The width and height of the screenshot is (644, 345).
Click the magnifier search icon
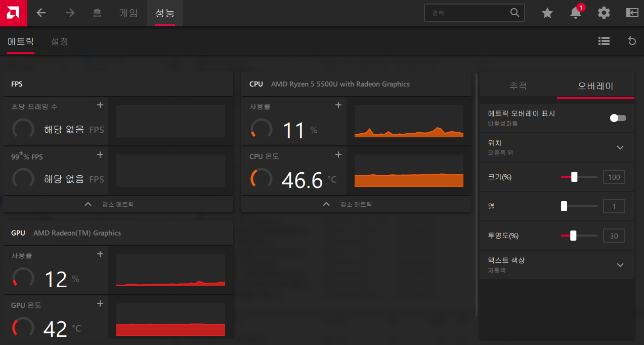[x=515, y=13]
